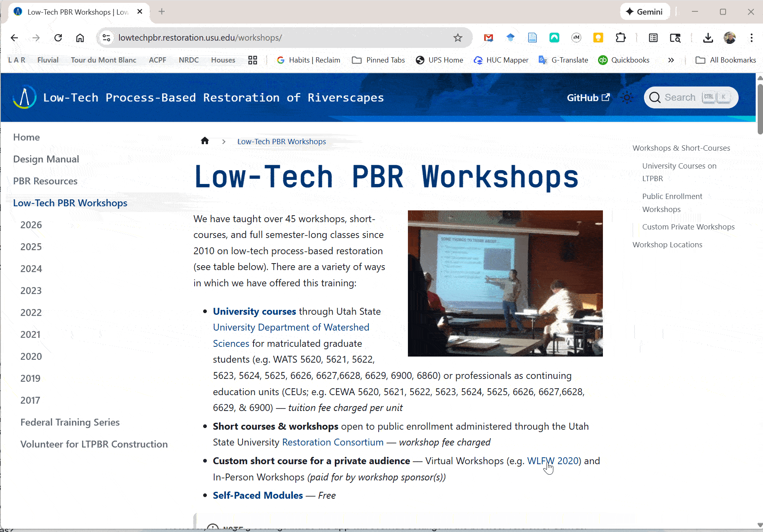Open the GitHub external link
The image size is (763, 532).
coord(588,98)
